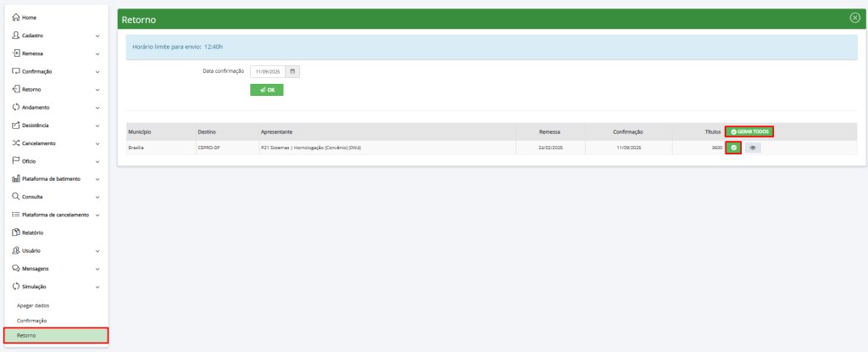The height and width of the screenshot is (352, 868).
Task: View details with eye icon in Brasília row
Action: [753, 148]
